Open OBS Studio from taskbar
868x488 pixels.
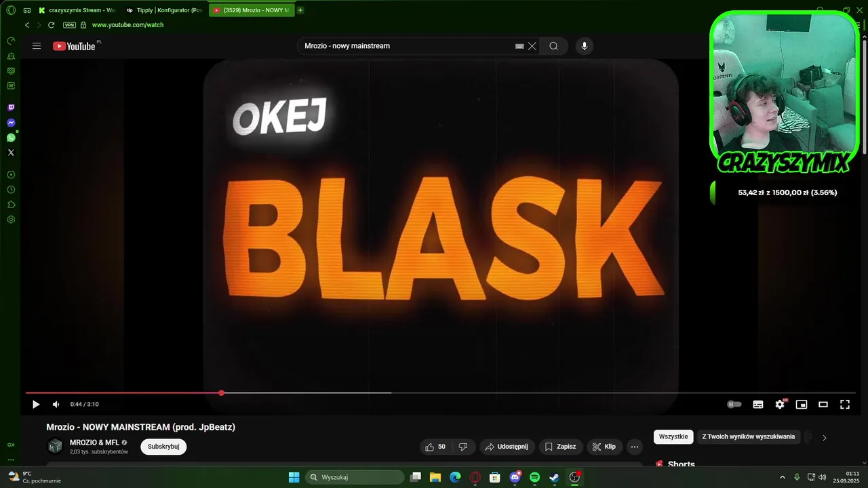coord(574,477)
